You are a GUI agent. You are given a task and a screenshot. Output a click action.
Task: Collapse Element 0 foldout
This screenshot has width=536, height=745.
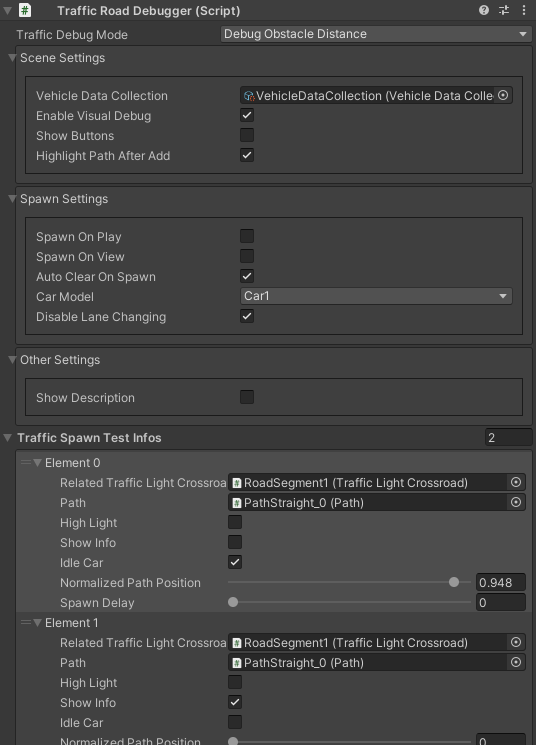[x=38, y=462]
